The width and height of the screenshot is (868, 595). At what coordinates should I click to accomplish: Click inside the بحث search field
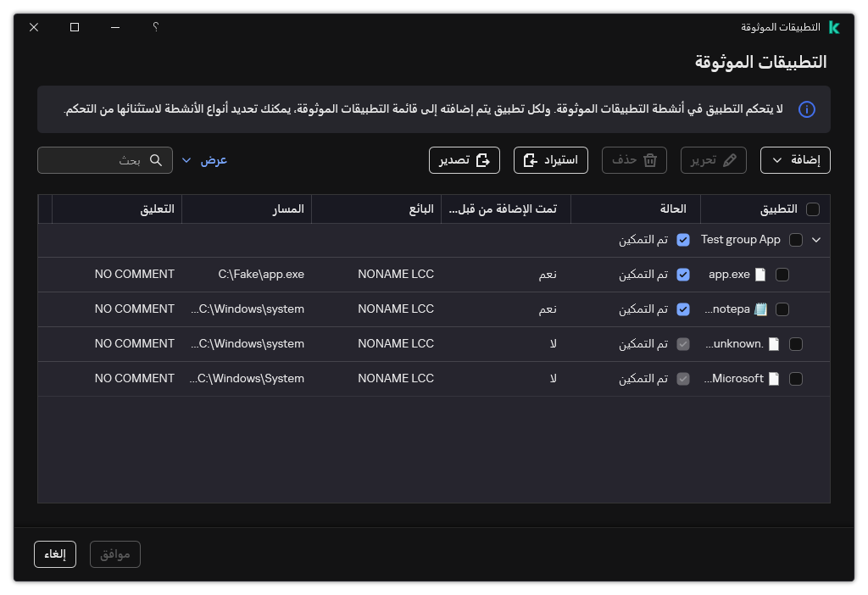pyautogui.click(x=93, y=159)
